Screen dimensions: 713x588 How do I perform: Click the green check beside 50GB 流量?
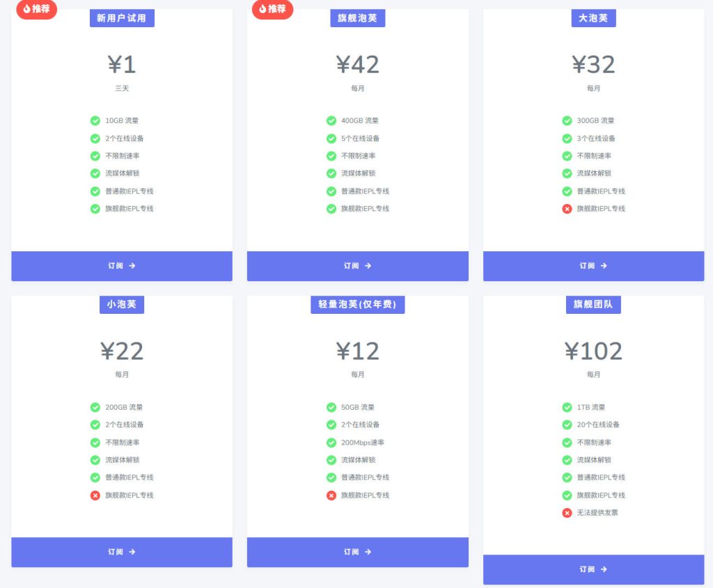(x=331, y=407)
